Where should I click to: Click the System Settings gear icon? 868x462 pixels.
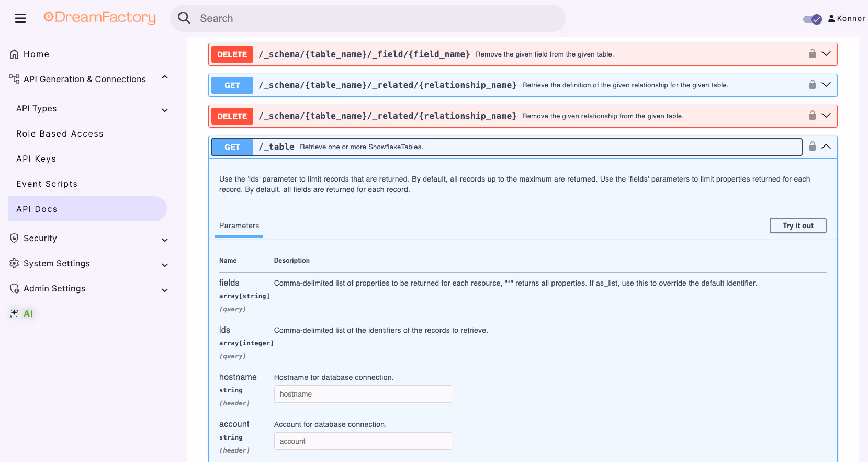click(14, 263)
